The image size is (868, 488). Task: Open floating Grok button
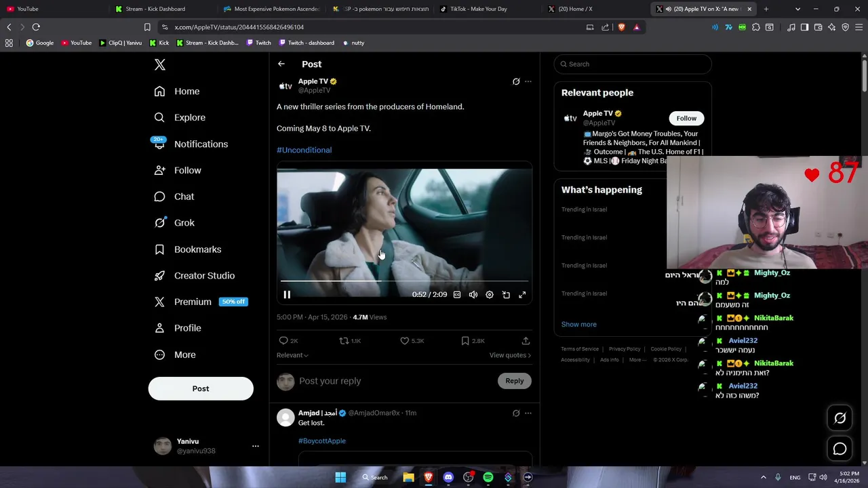click(840, 418)
